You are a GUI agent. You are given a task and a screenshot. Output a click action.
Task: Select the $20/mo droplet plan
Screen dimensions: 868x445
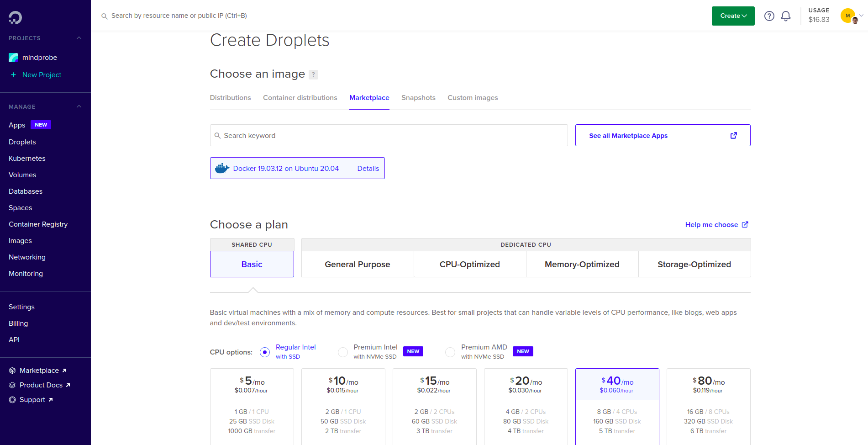point(526,407)
